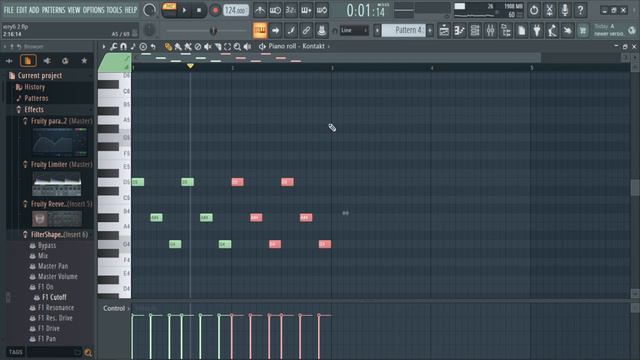Open the Pattern 4 selector
This screenshot has width=640, height=360.
[x=403, y=30]
